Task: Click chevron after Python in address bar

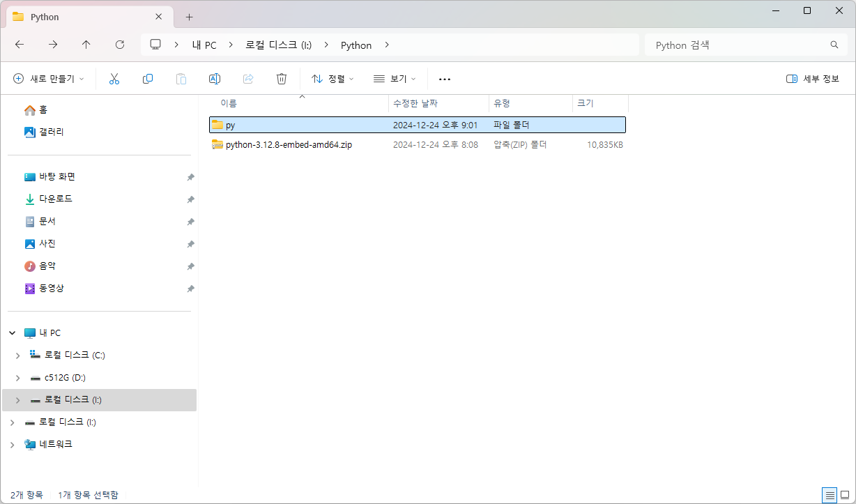Action: coord(388,45)
